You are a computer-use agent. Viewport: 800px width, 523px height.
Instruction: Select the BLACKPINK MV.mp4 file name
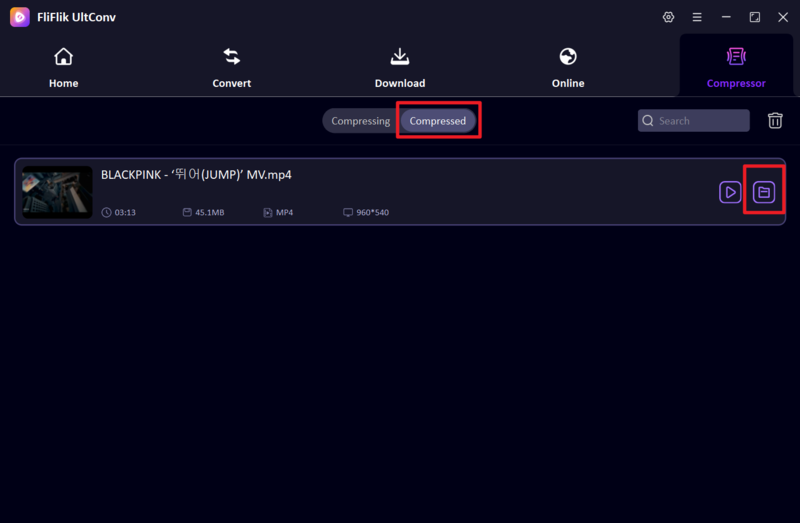196,175
